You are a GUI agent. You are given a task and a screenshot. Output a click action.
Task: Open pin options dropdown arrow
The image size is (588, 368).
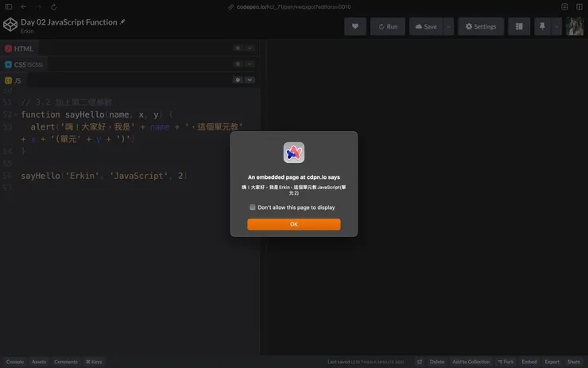tap(556, 26)
